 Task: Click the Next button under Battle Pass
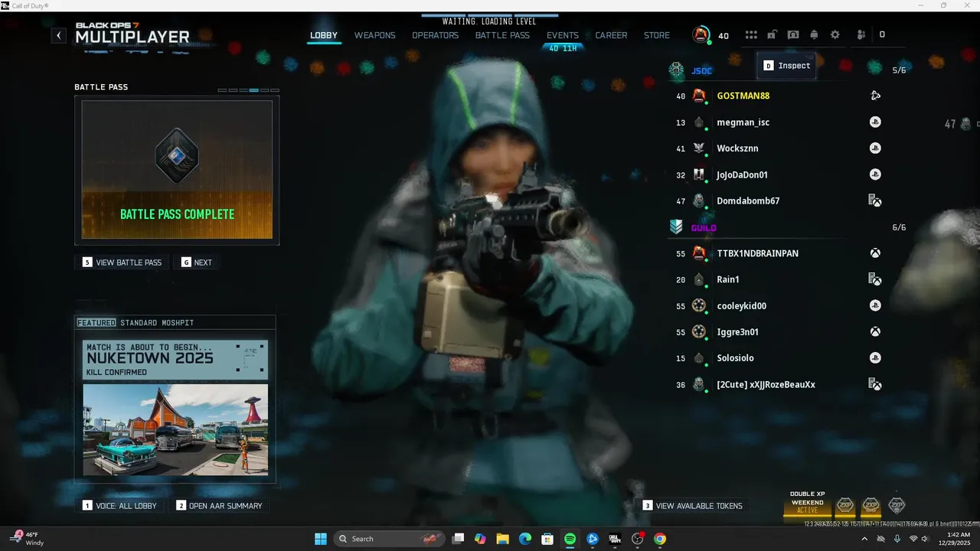(x=197, y=262)
